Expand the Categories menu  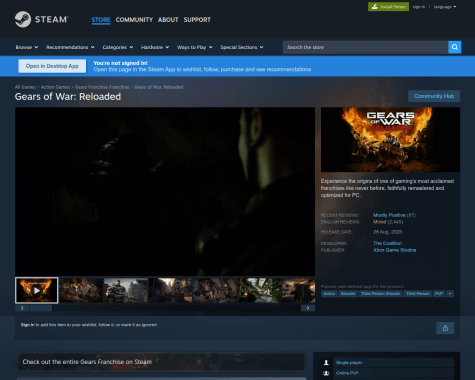[x=118, y=47]
